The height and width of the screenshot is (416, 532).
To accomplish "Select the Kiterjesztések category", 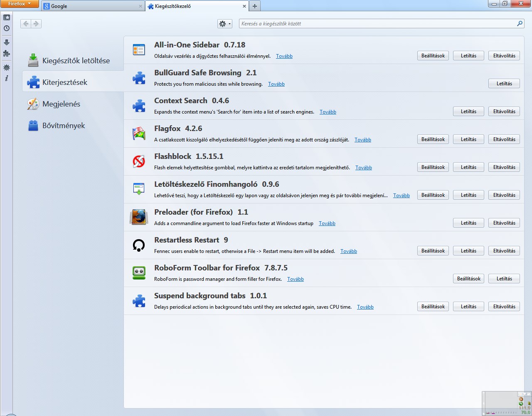I will tap(73, 82).
